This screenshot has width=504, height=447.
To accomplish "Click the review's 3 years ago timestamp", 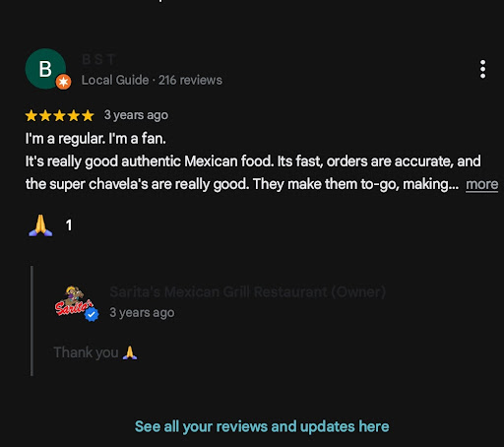I will pyautogui.click(x=136, y=115).
